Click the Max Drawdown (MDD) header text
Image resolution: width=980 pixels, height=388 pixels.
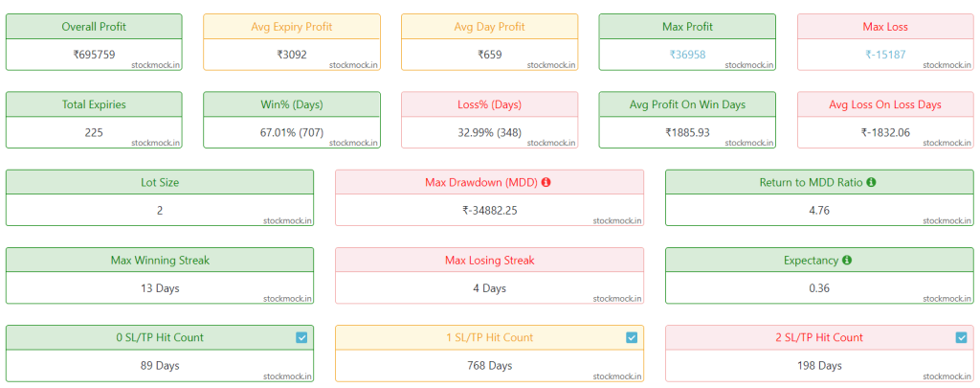[482, 182]
